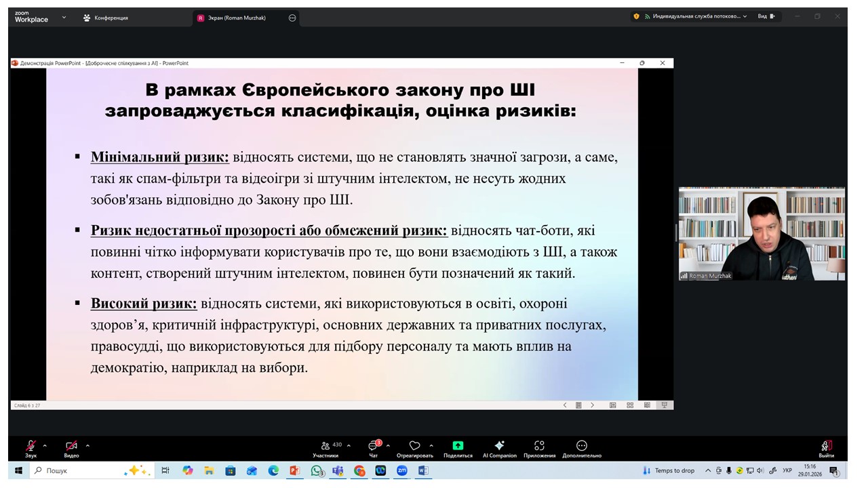This screenshot has width=868, height=488.
Task: Leave the meeting with the Выйти button
Action: [826, 446]
